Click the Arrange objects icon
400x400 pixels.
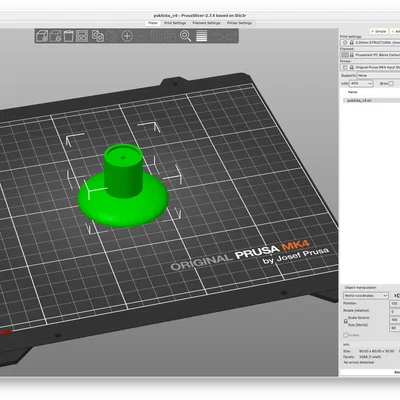tap(82, 36)
